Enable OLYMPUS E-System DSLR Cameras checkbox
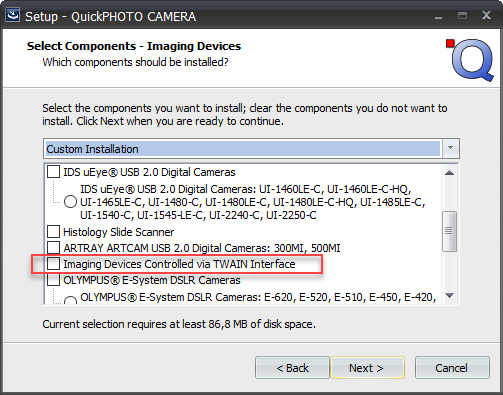The height and width of the screenshot is (395, 503). pos(53,280)
